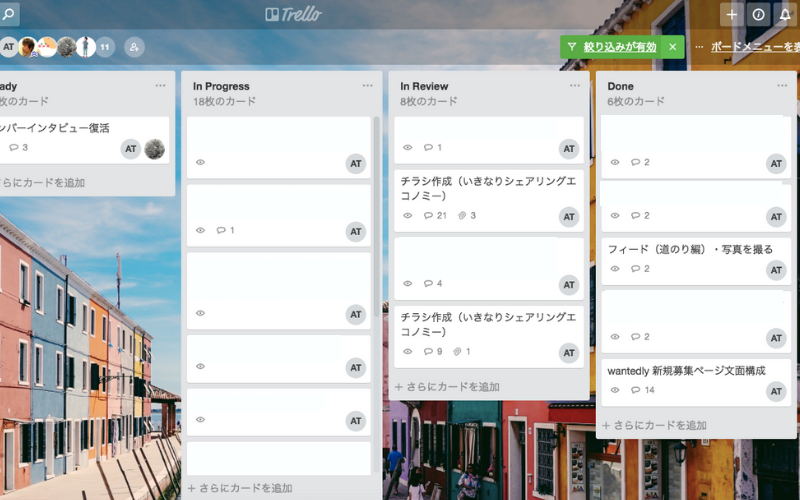Open the Done list options menu
The height and width of the screenshot is (500, 800).
click(x=782, y=86)
